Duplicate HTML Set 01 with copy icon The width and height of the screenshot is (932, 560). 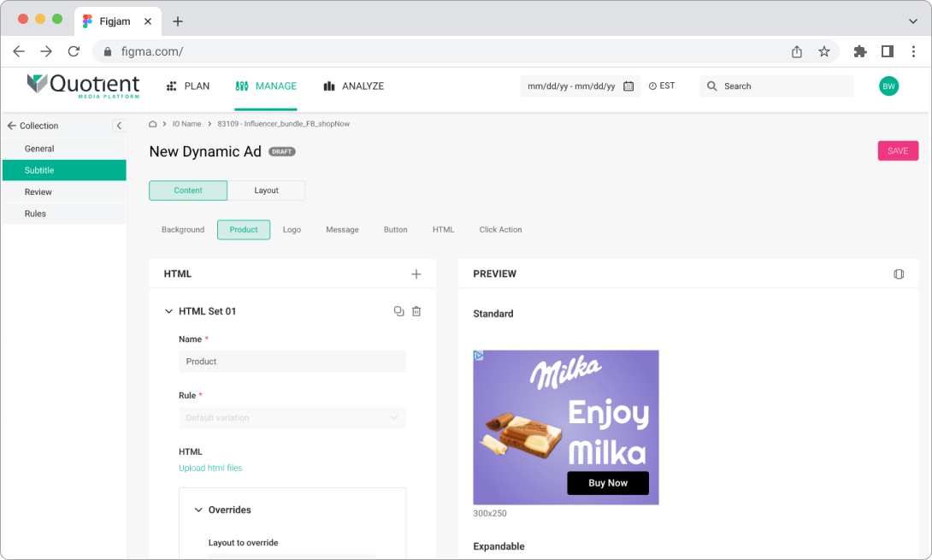(x=398, y=311)
